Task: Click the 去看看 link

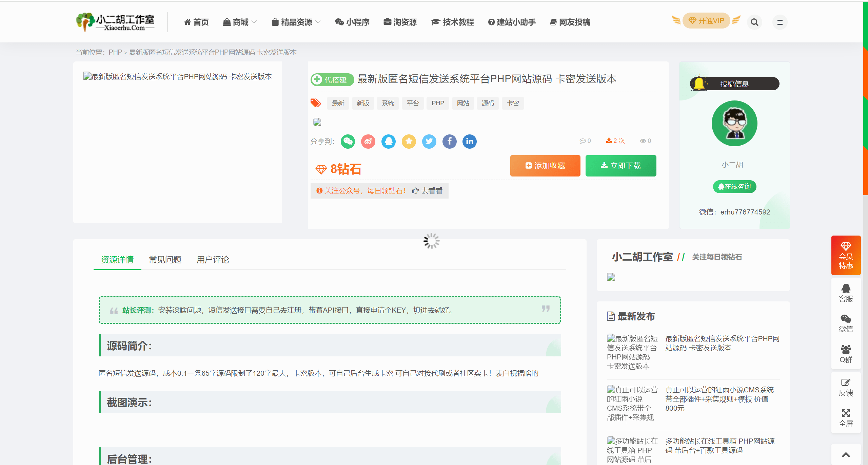Action: (427, 191)
